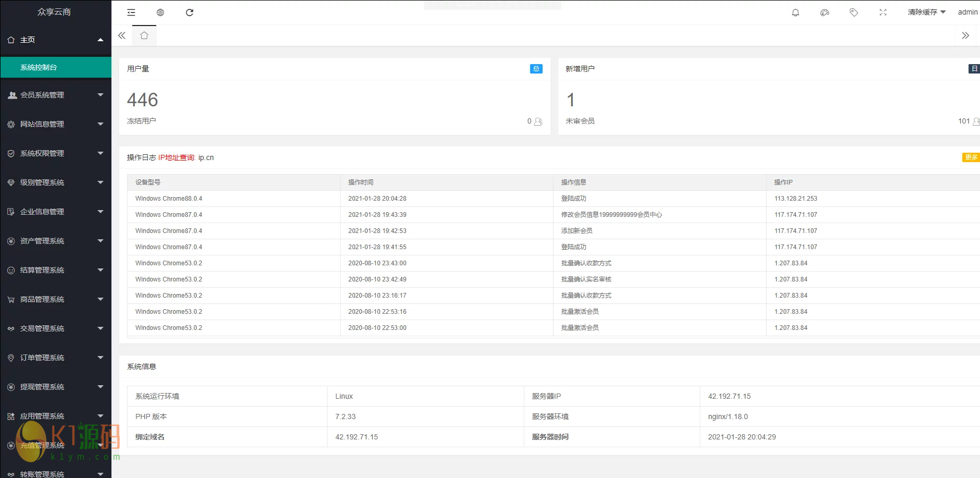This screenshot has height=478, width=980.
Task: Open the 清除缓存 dropdown
Action: click(x=926, y=12)
